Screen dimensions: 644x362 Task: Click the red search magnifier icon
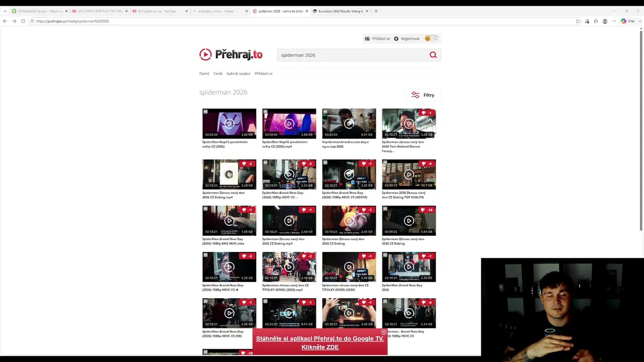pos(433,55)
